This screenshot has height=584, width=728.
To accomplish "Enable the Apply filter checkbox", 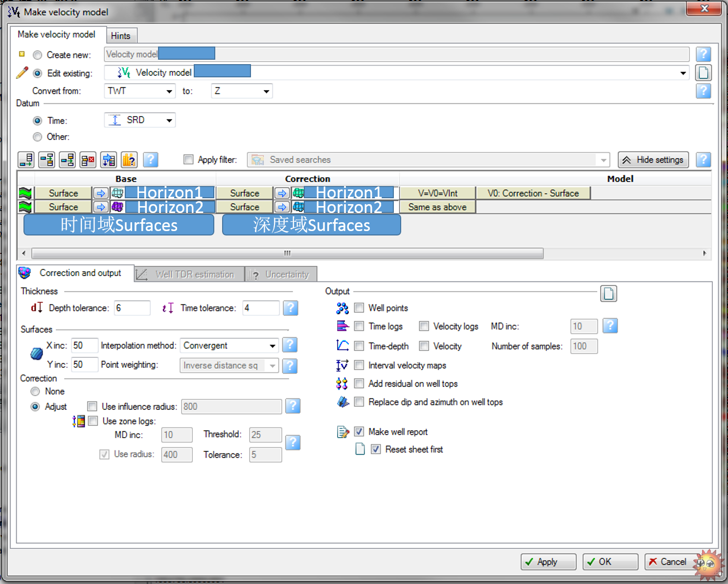I will [x=188, y=159].
